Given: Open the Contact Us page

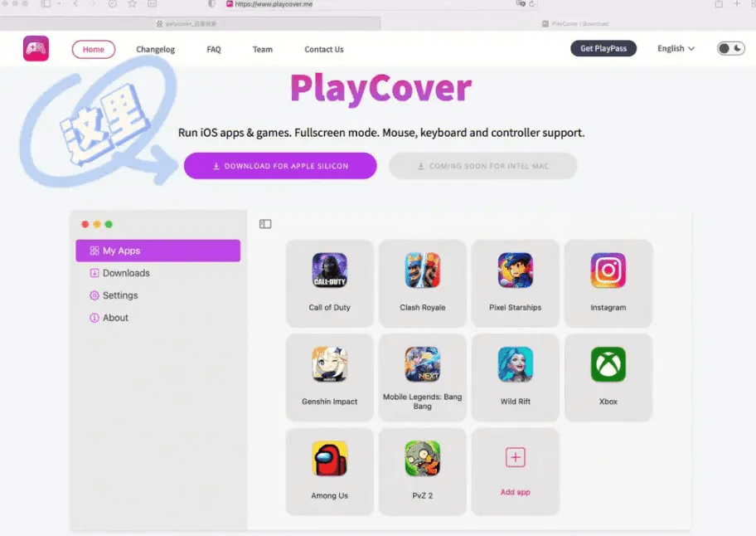Looking at the screenshot, I should pyautogui.click(x=323, y=49).
